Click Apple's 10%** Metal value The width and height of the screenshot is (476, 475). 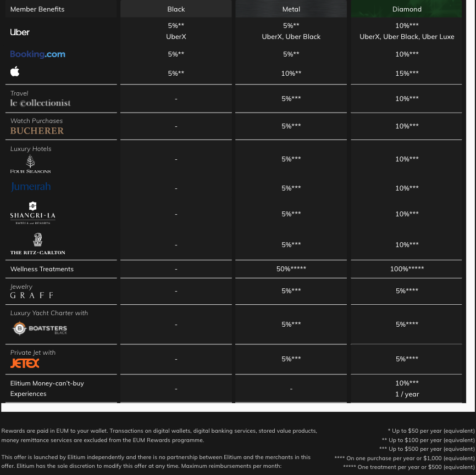(291, 74)
